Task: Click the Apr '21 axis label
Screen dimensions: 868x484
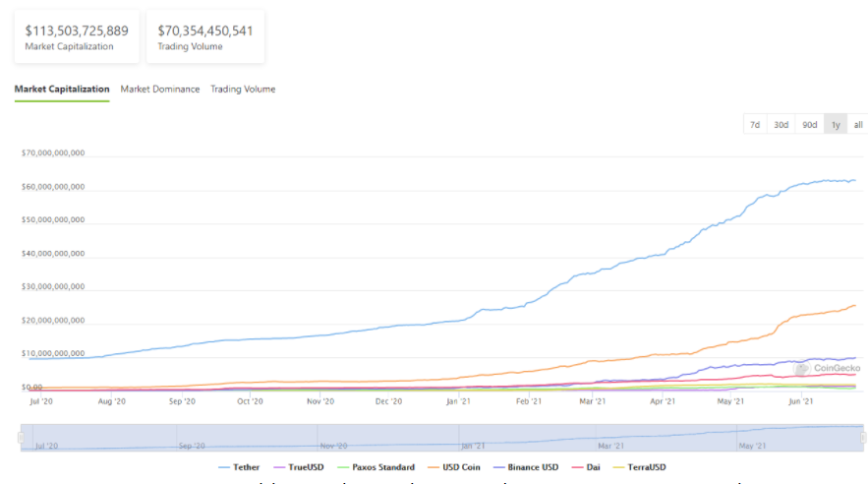Action: click(x=663, y=401)
